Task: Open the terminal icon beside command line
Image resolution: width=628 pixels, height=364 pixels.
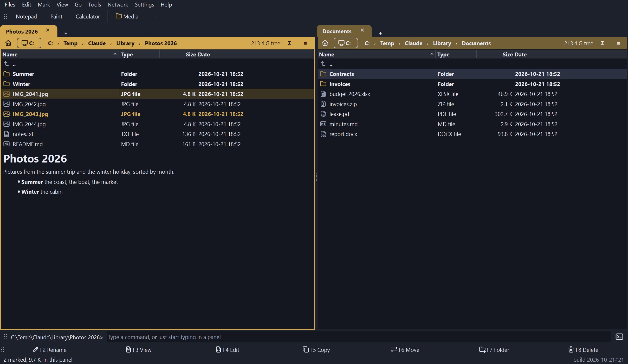Action: [619, 337]
